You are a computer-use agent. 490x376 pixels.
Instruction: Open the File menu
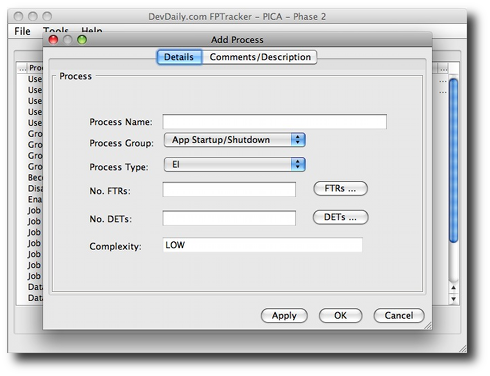click(x=22, y=31)
